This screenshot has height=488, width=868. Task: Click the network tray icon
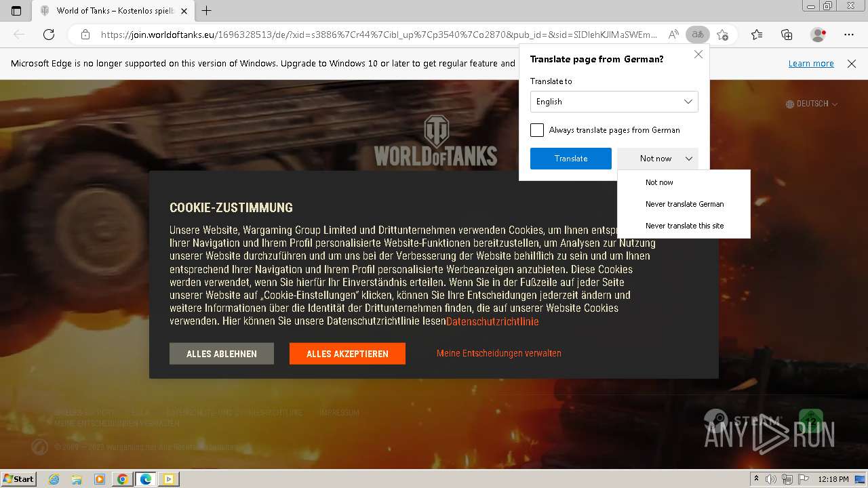(x=787, y=479)
